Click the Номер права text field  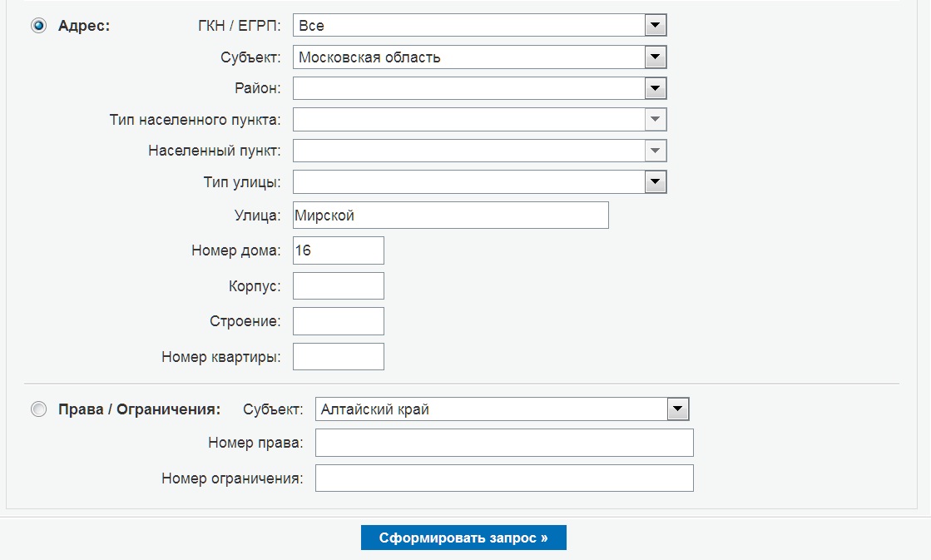[x=504, y=444]
